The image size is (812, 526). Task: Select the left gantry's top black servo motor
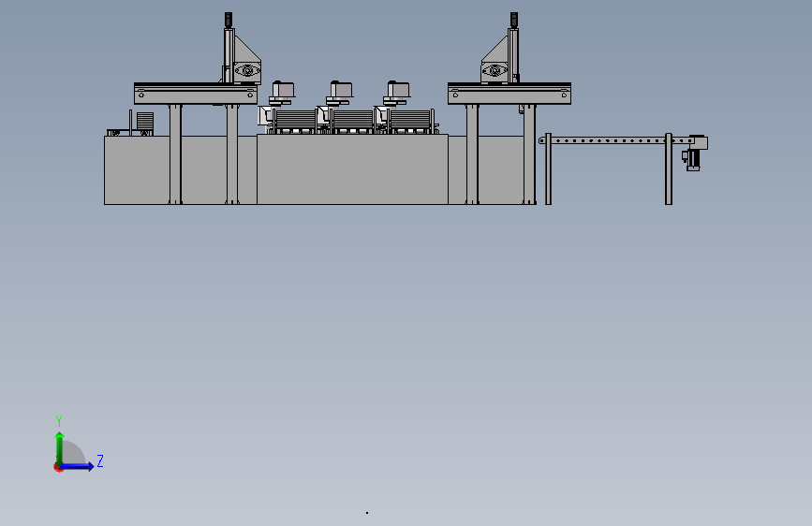pyautogui.click(x=228, y=20)
